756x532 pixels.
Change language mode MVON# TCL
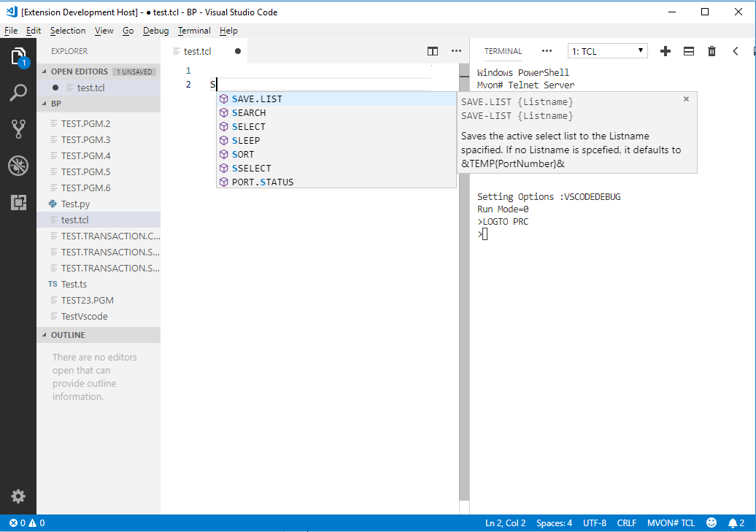(x=671, y=523)
